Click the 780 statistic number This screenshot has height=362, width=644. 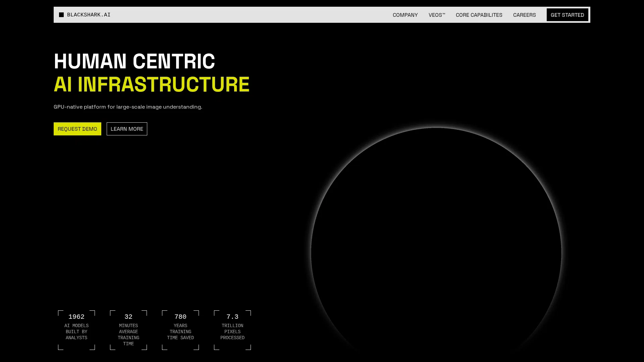tap(180, 316)
